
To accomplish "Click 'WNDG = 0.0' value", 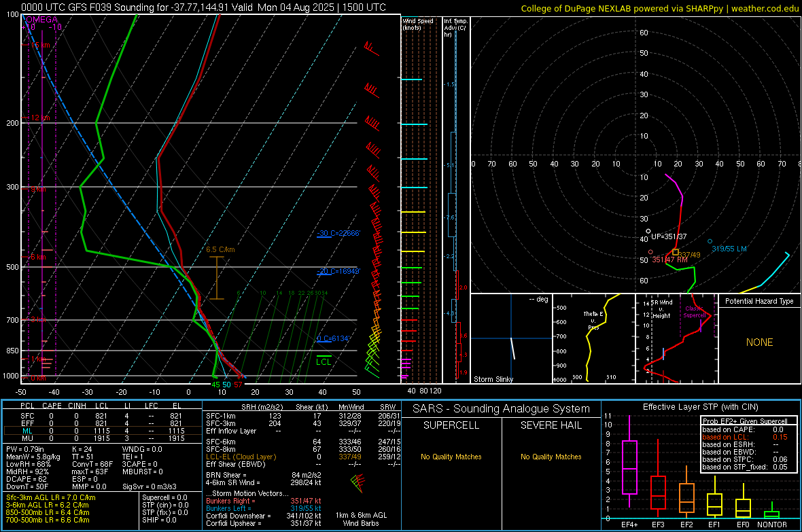I will click(x=142, y=449).
